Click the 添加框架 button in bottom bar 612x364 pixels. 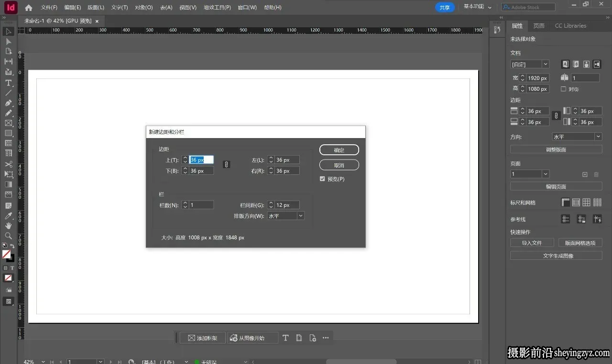point(203,338)
